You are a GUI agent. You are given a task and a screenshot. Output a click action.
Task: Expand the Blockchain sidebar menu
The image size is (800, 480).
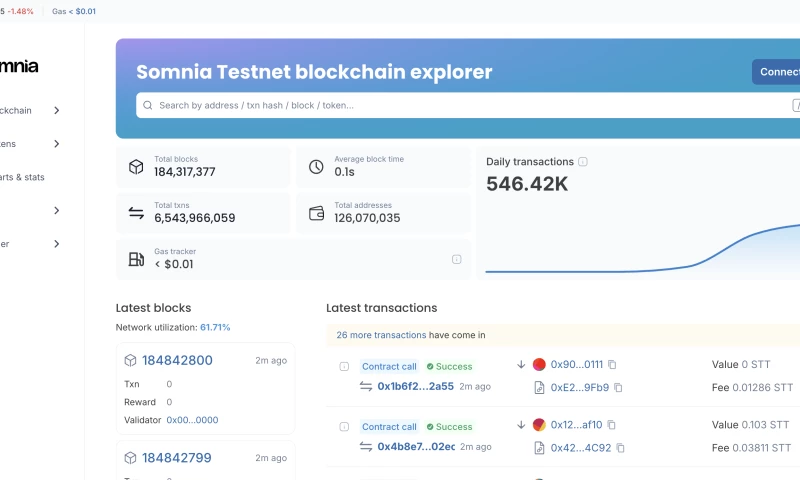57,110
